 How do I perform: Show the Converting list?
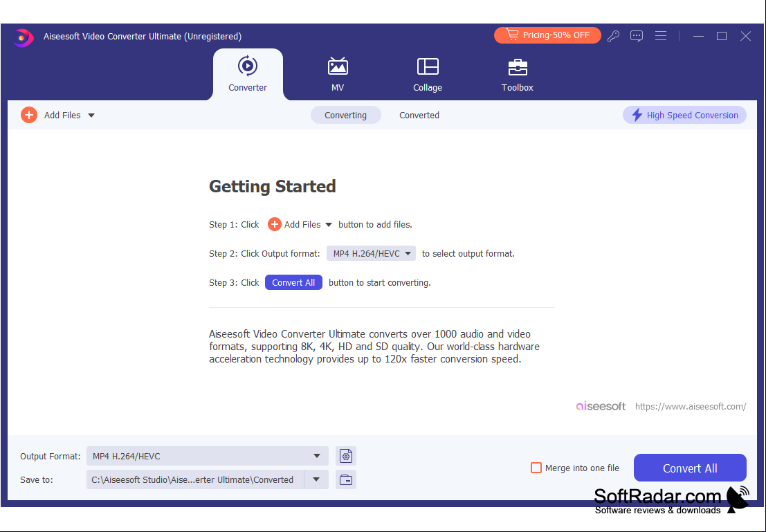point(346,116)
